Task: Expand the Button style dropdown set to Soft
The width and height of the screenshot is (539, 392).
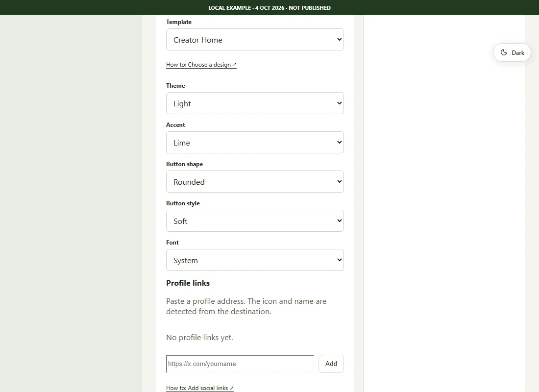Action: coord(255,221)
